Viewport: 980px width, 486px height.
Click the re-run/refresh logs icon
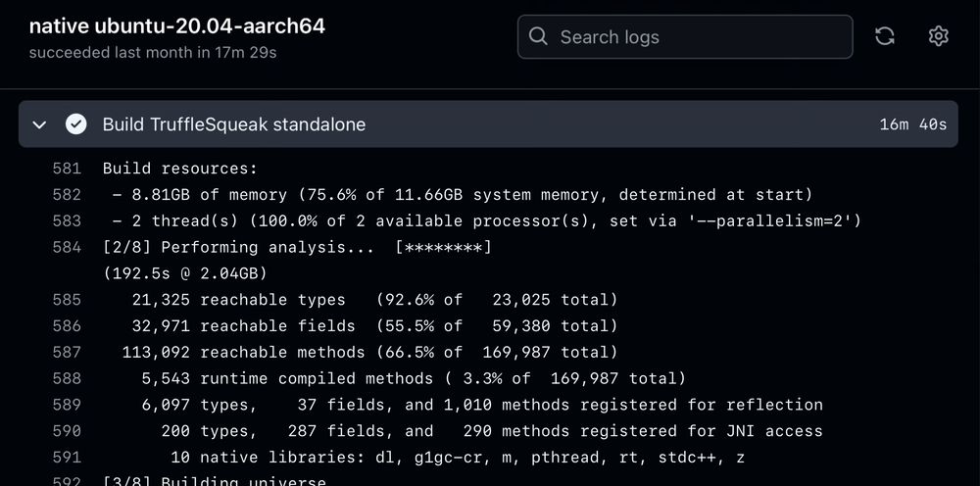pyautogui.click(x=885, y=36)
